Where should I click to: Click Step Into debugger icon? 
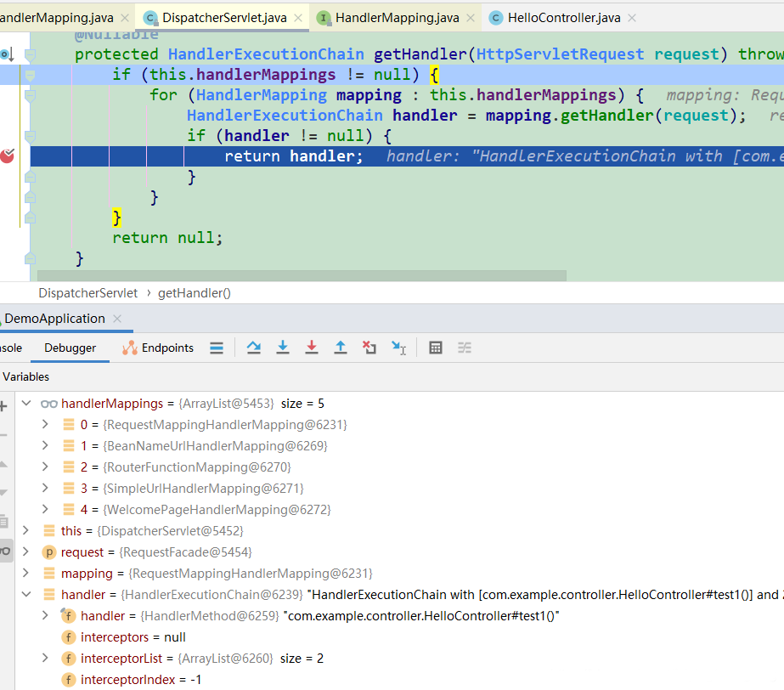click(x=283, y=348)
